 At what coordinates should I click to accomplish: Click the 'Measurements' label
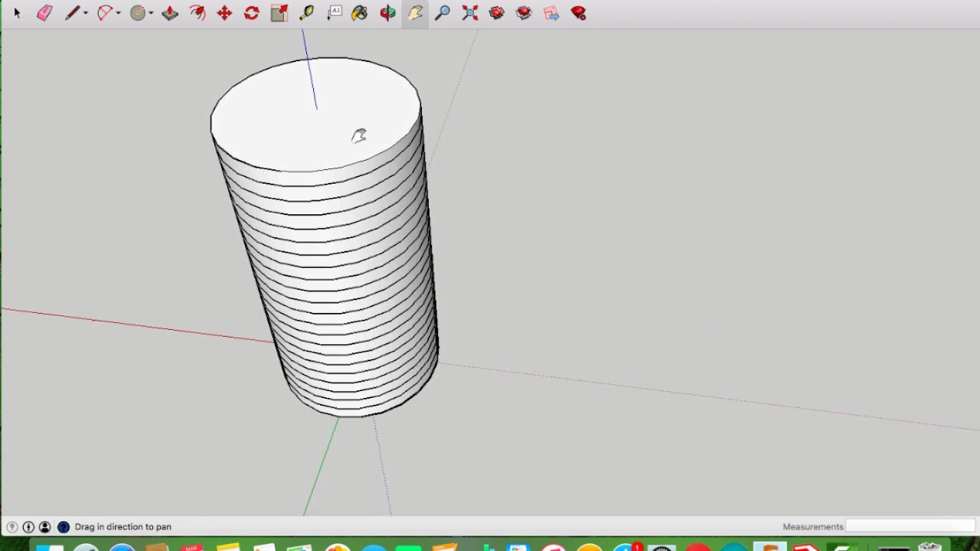812,527
